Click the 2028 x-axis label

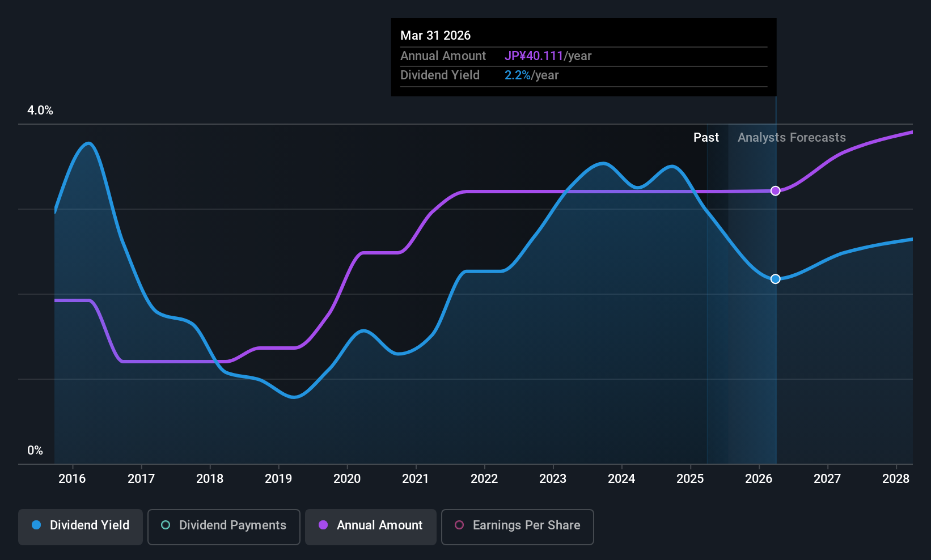coord(896,479)
